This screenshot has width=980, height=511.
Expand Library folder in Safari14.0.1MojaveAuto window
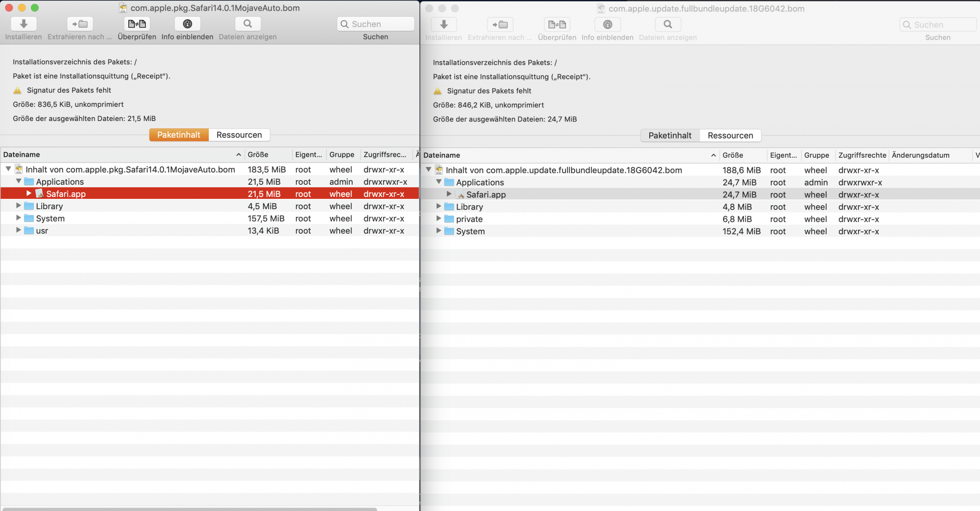pos(19,206)
